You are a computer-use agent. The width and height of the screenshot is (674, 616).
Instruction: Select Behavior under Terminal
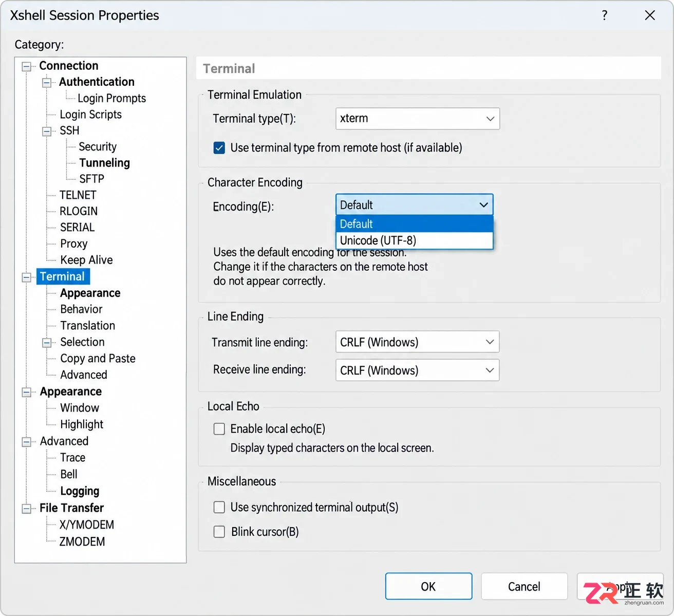tap(81, 309)
